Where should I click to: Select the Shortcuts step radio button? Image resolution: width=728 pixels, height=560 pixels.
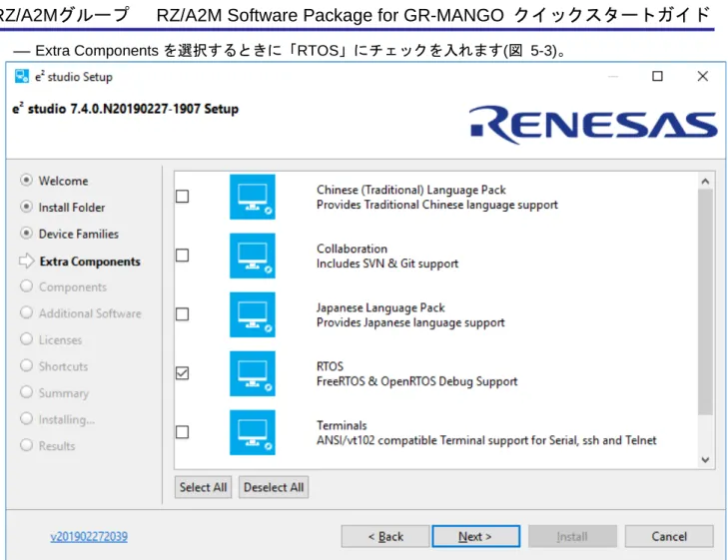[x=27, y=365]
